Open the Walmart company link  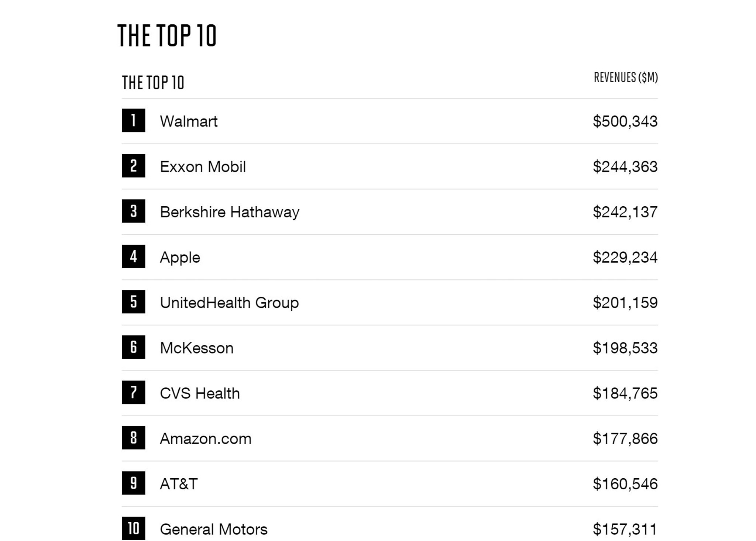[x=189, y=121]
